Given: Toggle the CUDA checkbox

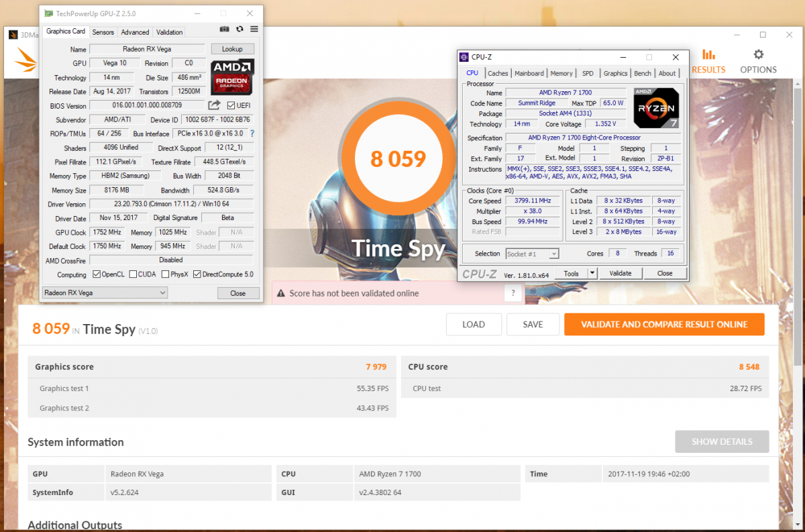Looking at the screenshot, I should coord(133,274).
